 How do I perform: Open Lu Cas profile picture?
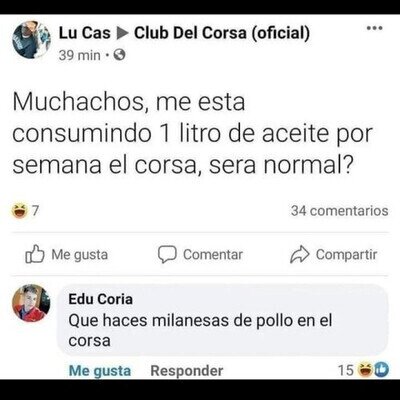[32, 40]
